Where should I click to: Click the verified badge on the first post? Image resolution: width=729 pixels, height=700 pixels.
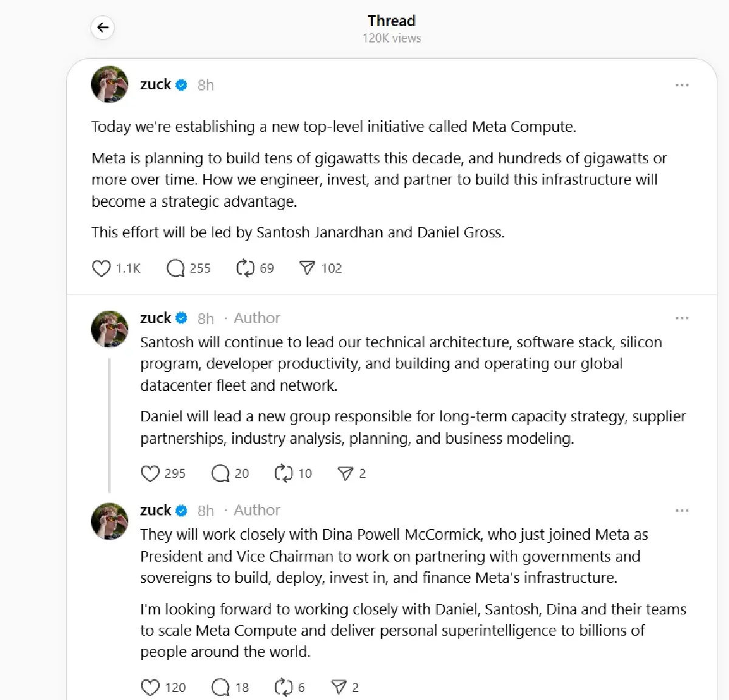(x=181, y=85)
